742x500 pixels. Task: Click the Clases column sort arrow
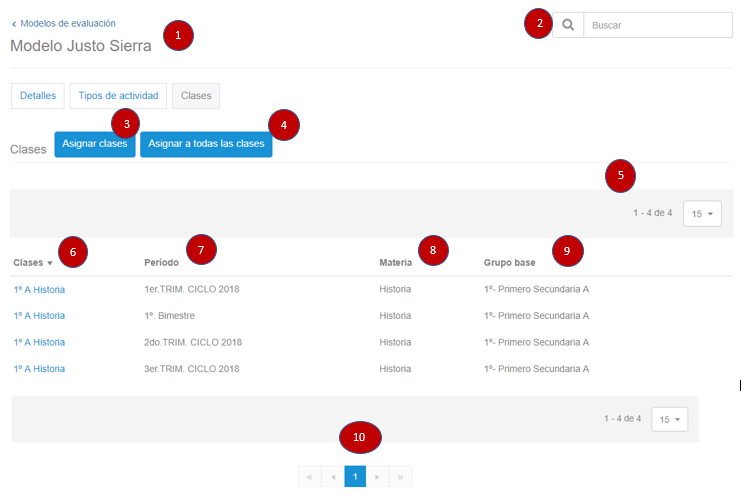(50, 263)
